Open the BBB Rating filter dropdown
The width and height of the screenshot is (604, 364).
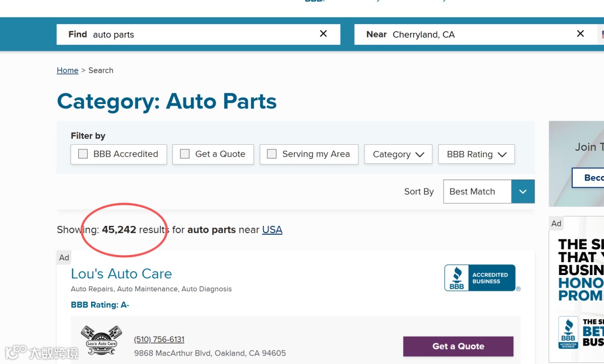(x=476, y=154)
